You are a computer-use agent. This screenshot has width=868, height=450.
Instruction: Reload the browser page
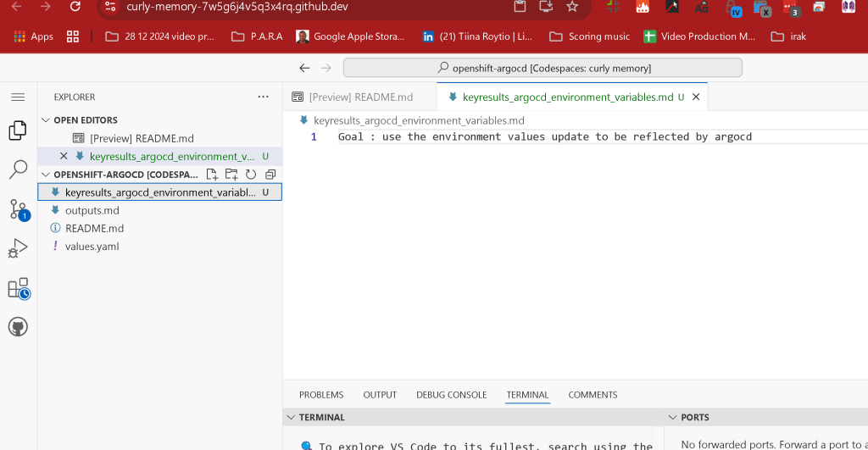pos(75,7)
